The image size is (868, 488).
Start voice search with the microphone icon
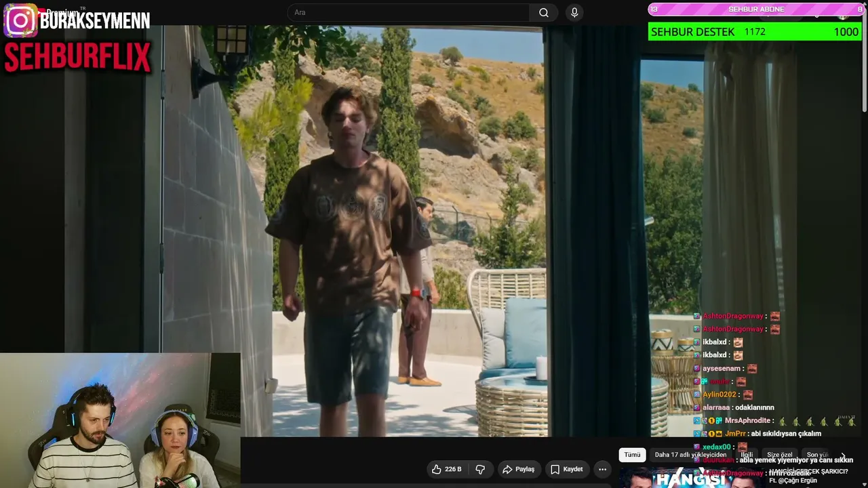click(574, 13)
